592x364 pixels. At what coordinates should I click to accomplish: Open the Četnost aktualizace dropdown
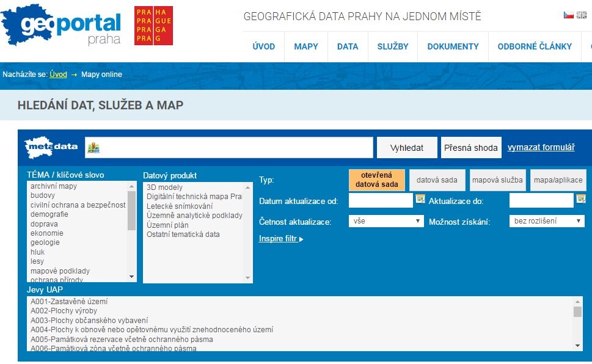click(386, 221)
